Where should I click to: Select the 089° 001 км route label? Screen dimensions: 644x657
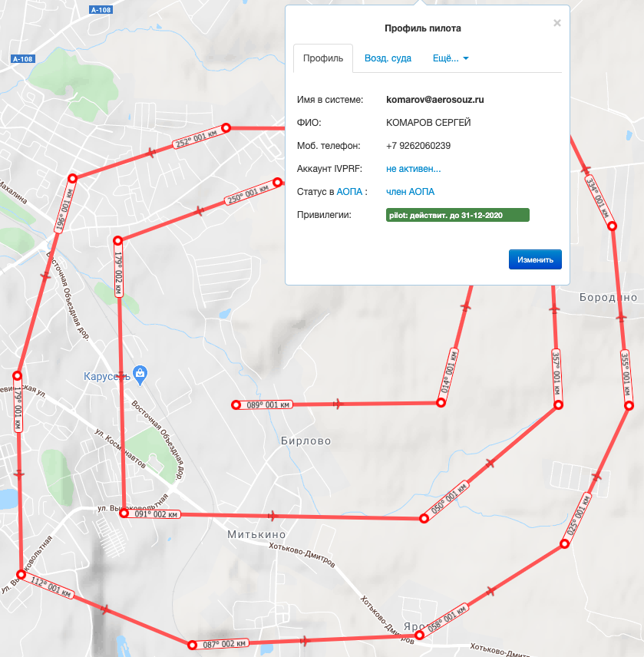click(x=268, y=404)
